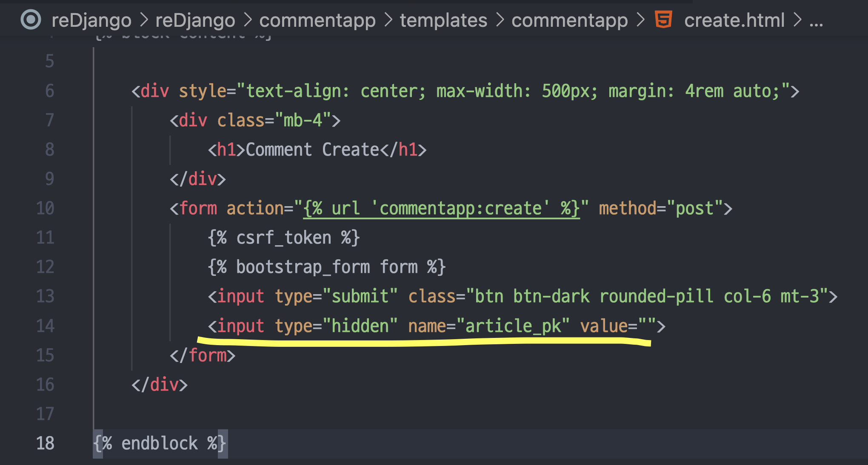Click the article_pk name attribute value
This screenshot has width=868, height=465.
(x=513, y=326)
